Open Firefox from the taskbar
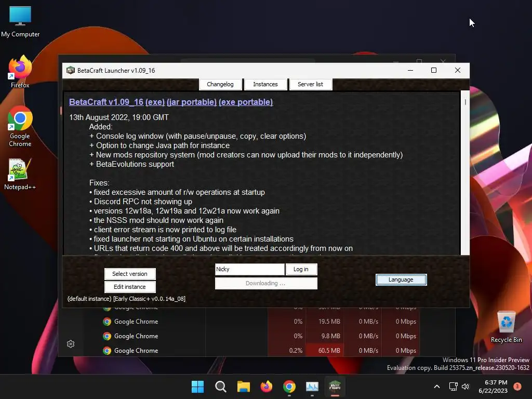Image resolution: width=532 pixels, height=399 pixels. [x=267, y=387]
